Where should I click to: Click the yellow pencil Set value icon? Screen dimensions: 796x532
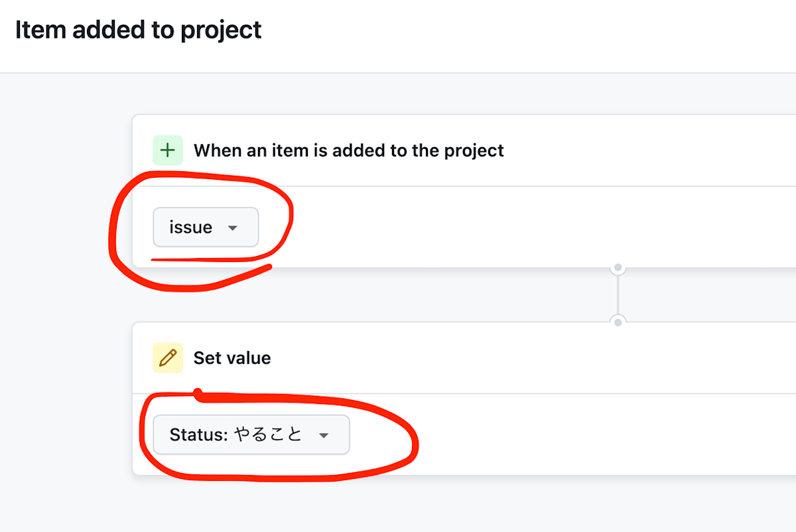click(x=168, y=358)
